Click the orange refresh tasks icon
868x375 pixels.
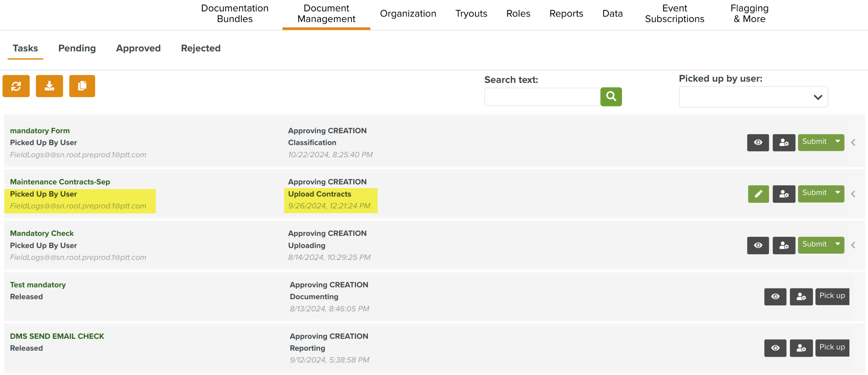click(16, 86)
